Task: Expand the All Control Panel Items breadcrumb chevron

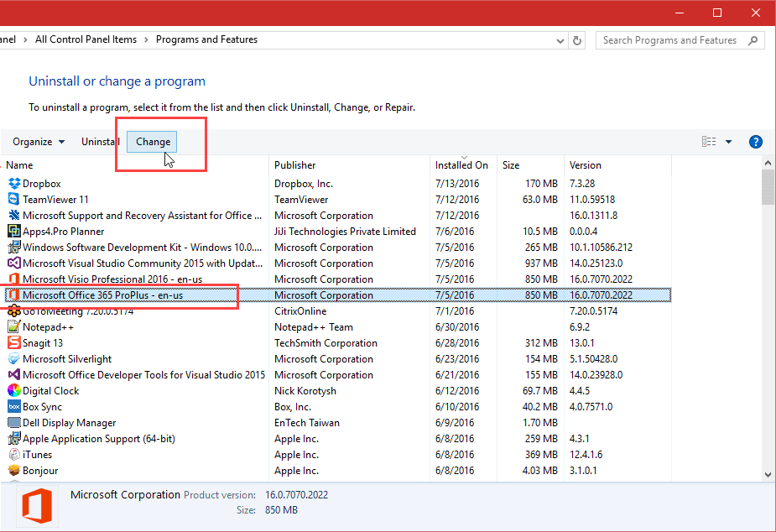Action: (146, 40)
